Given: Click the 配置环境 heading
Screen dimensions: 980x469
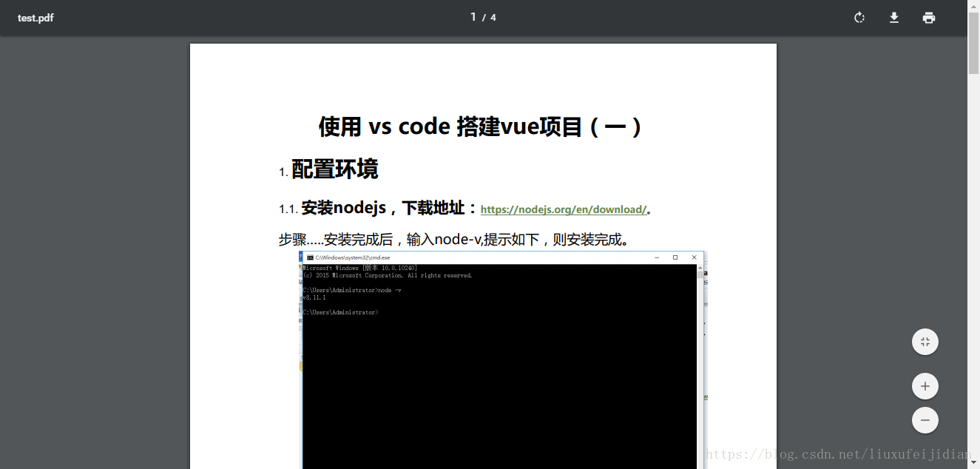Looking at the screenshot, I should click(334, 169).
